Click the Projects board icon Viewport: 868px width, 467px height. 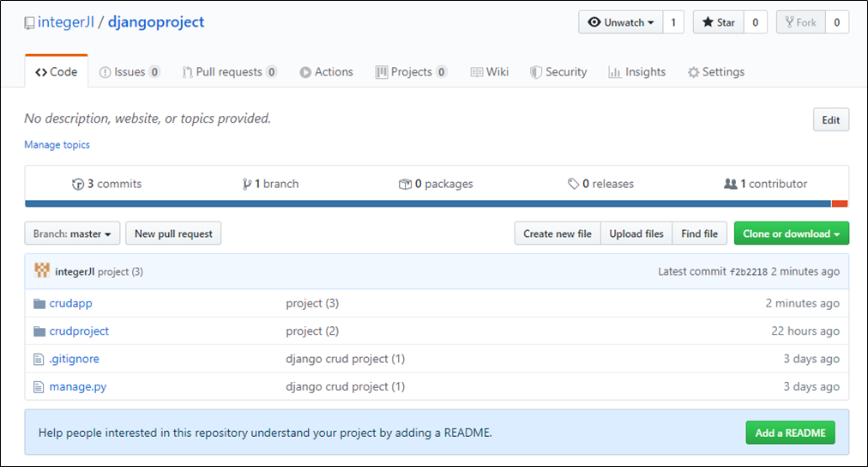point(382,73)
